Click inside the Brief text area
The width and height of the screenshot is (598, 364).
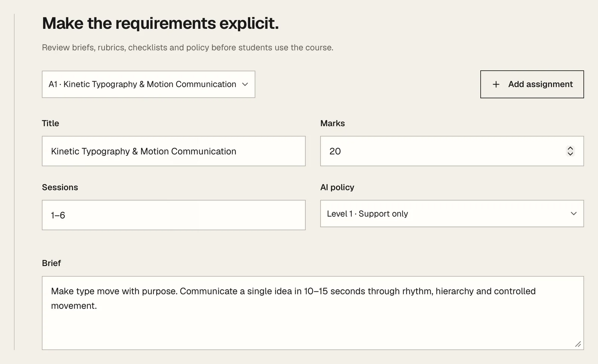(313, 313)
